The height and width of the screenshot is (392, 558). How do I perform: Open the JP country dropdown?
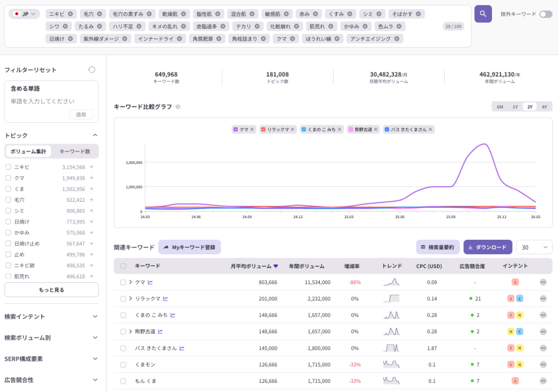point(24,14)
